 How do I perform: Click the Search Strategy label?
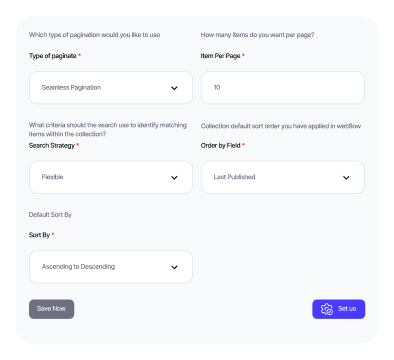pyautogui.click(x=52, y=145)
